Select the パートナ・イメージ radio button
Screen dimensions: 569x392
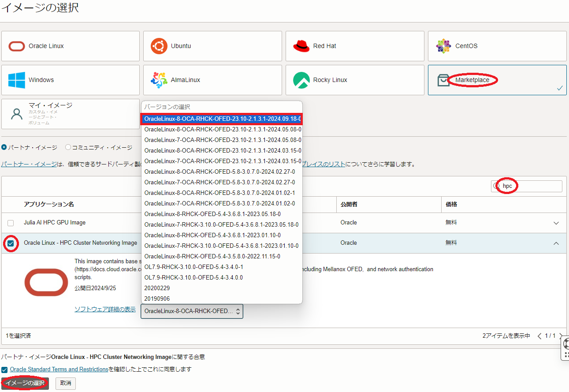[x=4, y=147]
